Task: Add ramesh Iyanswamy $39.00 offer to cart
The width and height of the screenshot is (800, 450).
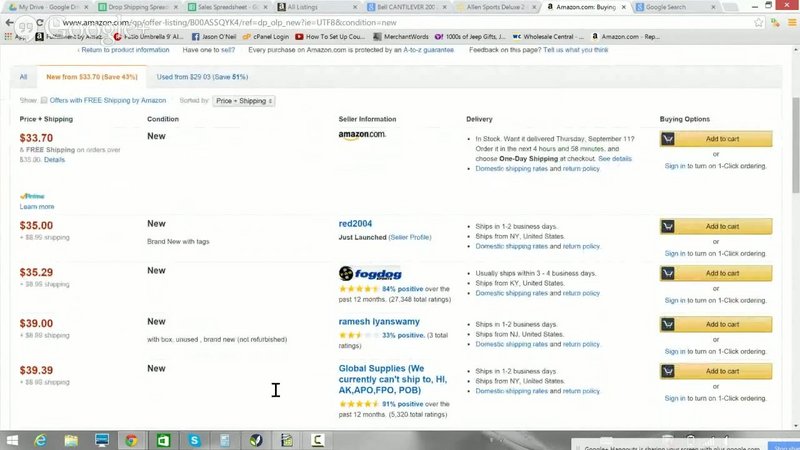Action: click(x=716, y=324)
